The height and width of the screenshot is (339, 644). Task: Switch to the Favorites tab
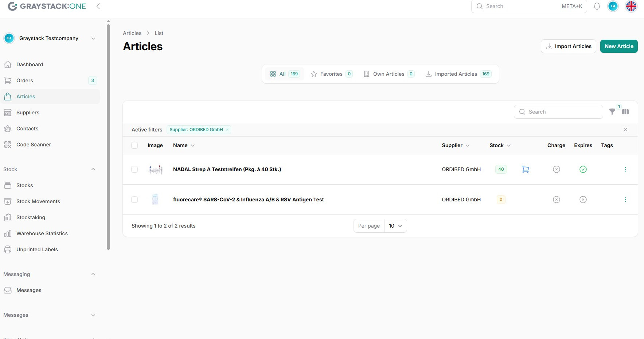click(331, 74)
